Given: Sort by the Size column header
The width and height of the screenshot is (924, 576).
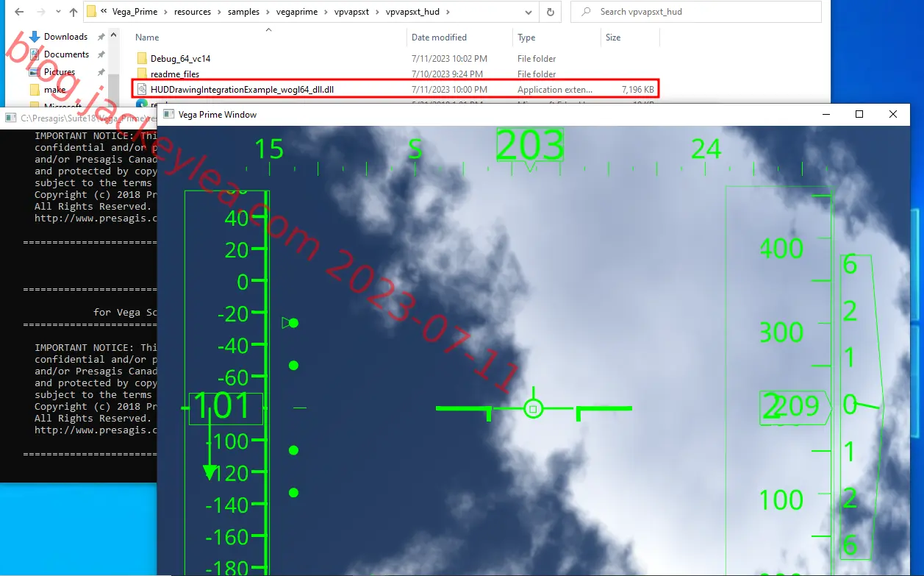Looking at the screenshot, I should coord(613,38).
